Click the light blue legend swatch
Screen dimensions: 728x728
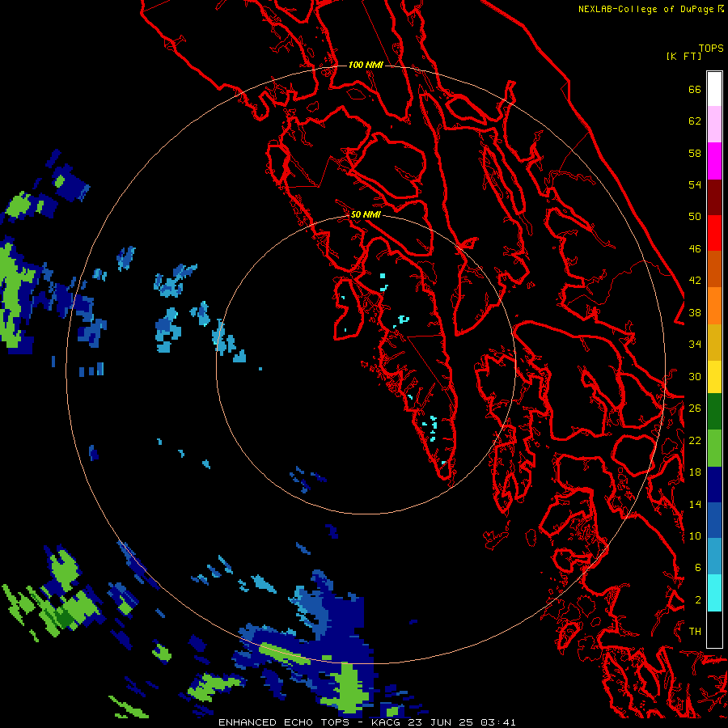pyautogui.click(x=714, y=557)
